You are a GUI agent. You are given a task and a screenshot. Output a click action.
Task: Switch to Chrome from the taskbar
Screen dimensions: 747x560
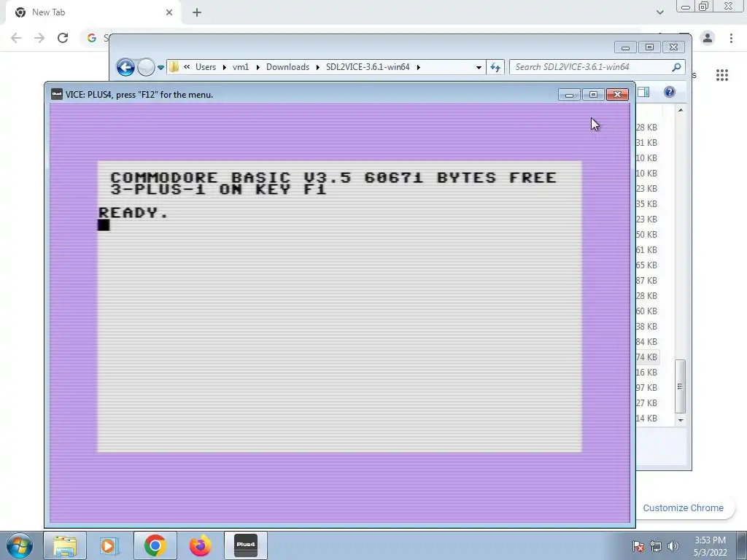point(155,545)
